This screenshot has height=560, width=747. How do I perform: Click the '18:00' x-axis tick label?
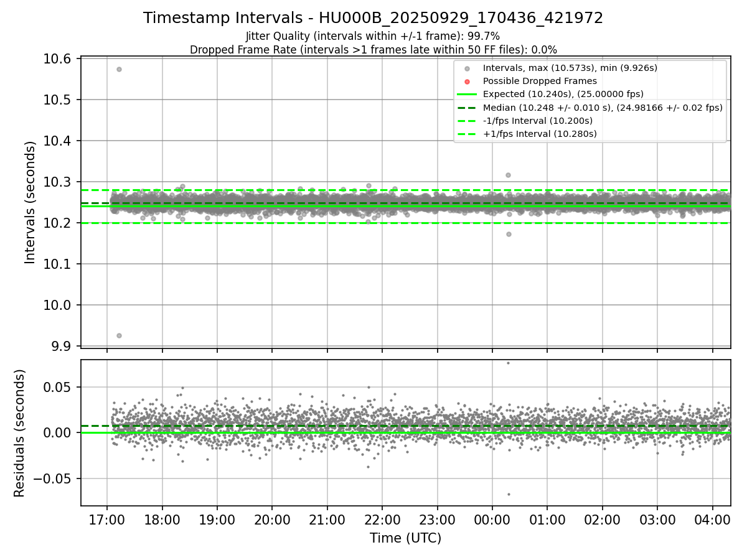pyautogui.click(x=162, y=520)
